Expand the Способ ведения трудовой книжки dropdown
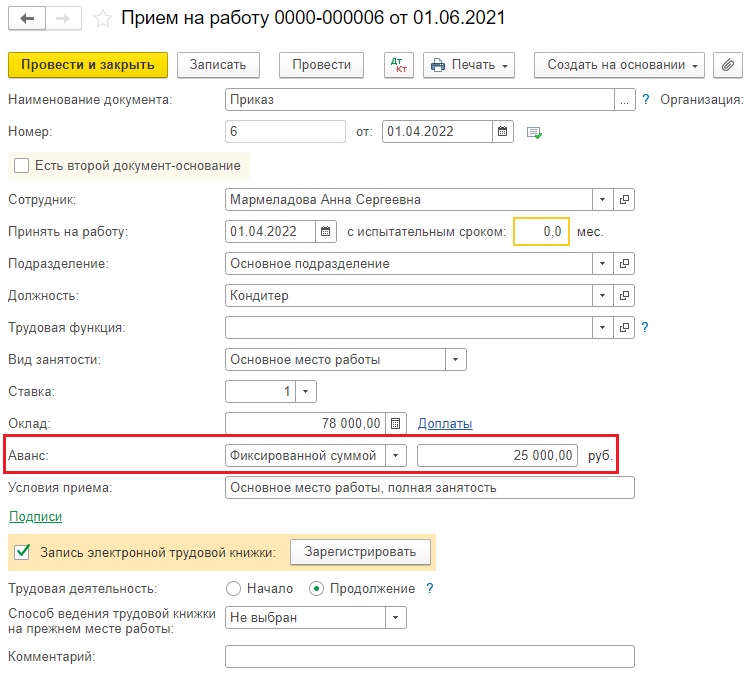 395,617
